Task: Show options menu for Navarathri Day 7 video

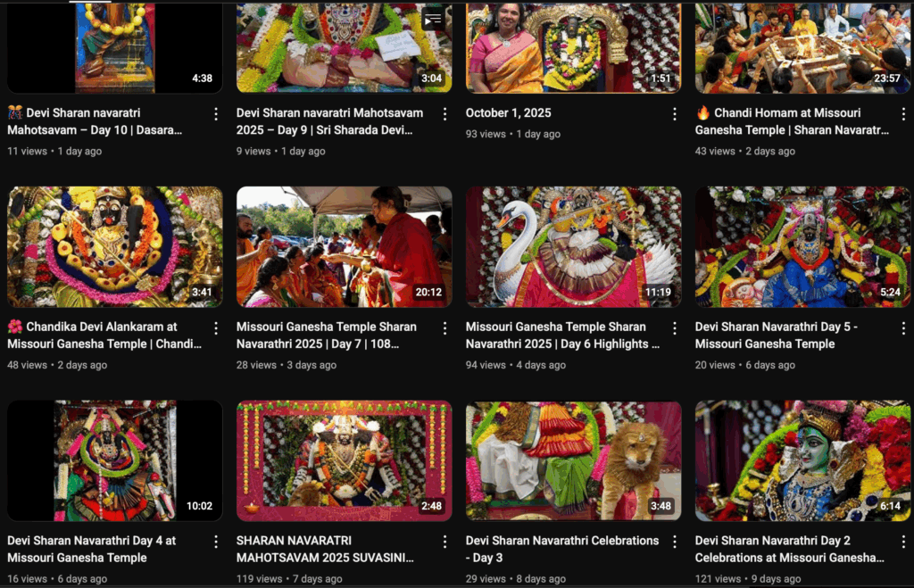Action: (x=445, y=328)
